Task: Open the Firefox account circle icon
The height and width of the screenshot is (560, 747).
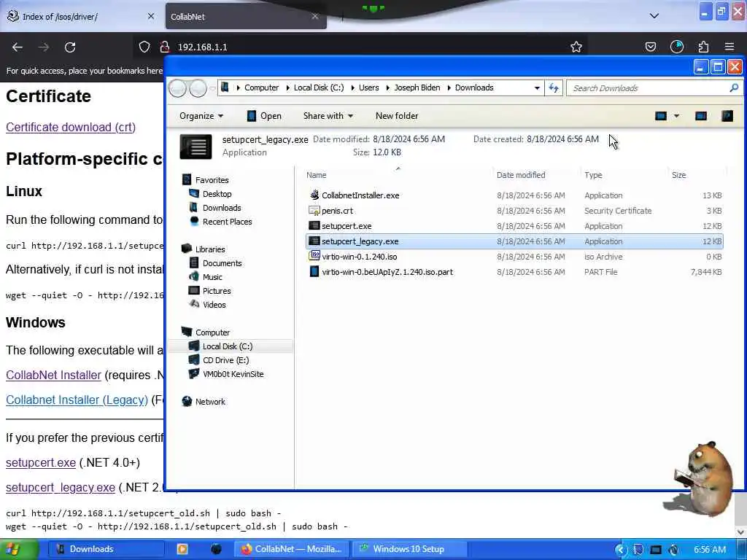Action: [676, 47]
